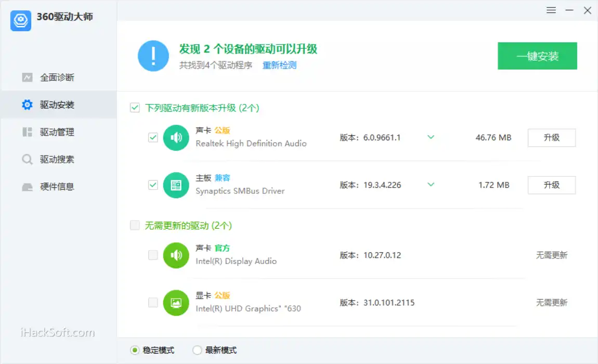Viewport: 598px width, 364px height.
Task: Click the Intel(R) Display Audio name
Action: tap(236, 262)
